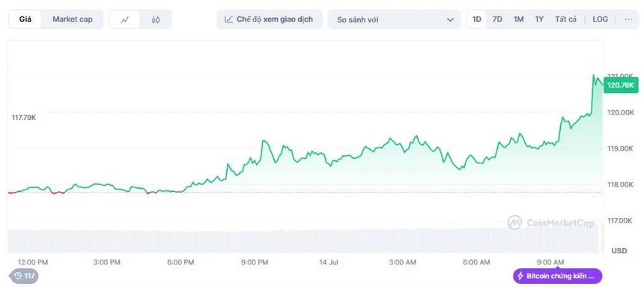Image resolution: width=644 pixels, height=287 pixels.
Task: Select the Market cap tab
Action: (x=73, y=19)
